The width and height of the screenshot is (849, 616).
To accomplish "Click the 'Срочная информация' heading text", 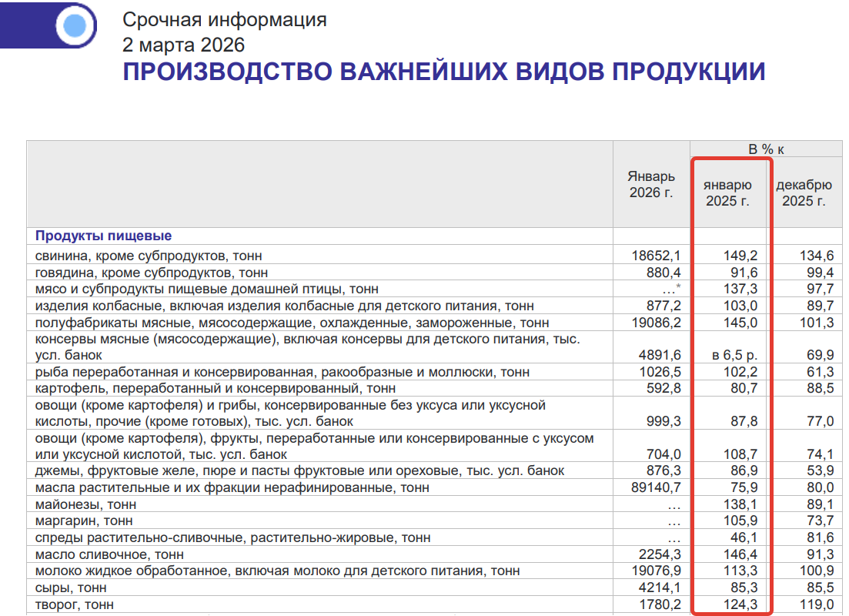I will tap(225, 20).
